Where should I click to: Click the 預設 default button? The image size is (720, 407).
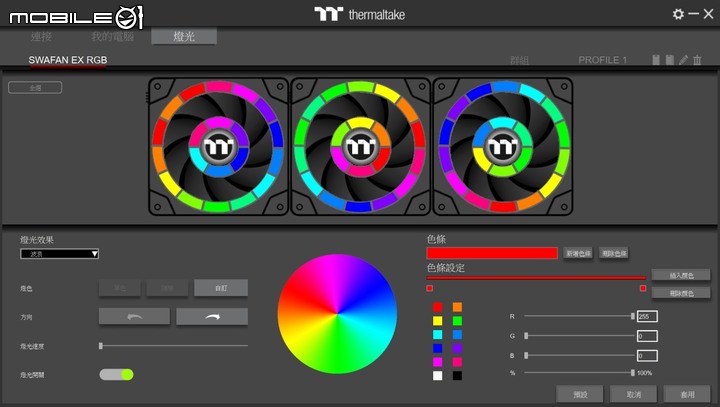click(x=580, y=394)
